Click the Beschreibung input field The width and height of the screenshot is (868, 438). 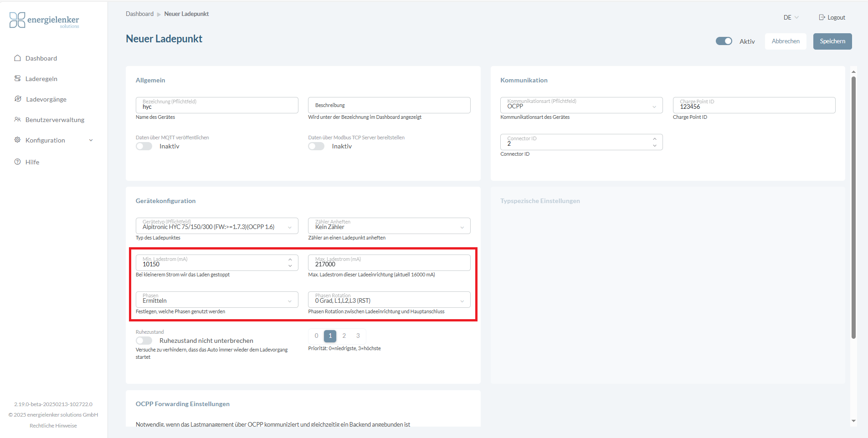[389, 105]
